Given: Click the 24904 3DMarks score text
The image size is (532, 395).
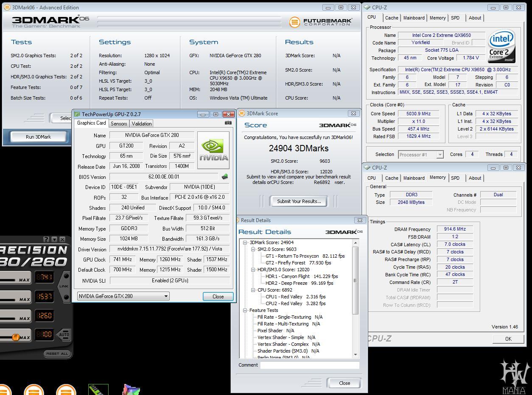Looking at the screenshot, I should [x=299, y=148].
